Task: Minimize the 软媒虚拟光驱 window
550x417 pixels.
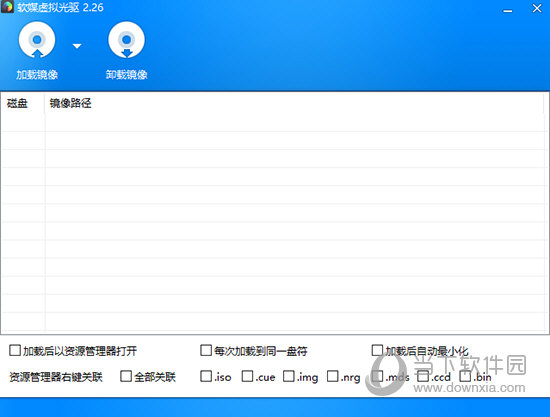Action: [508, 11]
